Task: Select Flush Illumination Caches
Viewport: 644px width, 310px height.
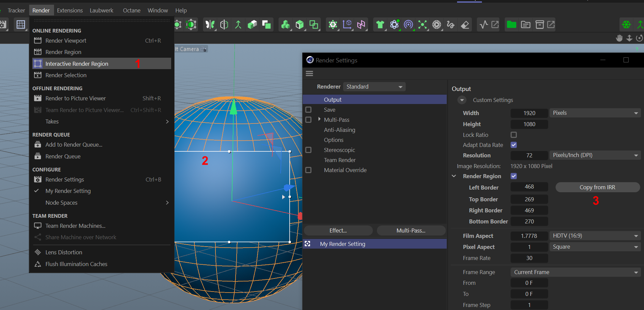Action: tap(102, 264)
